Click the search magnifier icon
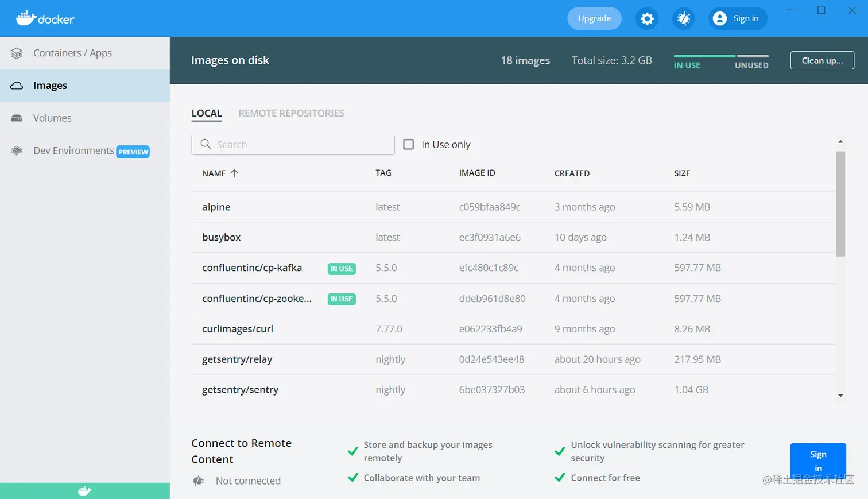This screenshot has width=868, height=499. tap(206, 144)
